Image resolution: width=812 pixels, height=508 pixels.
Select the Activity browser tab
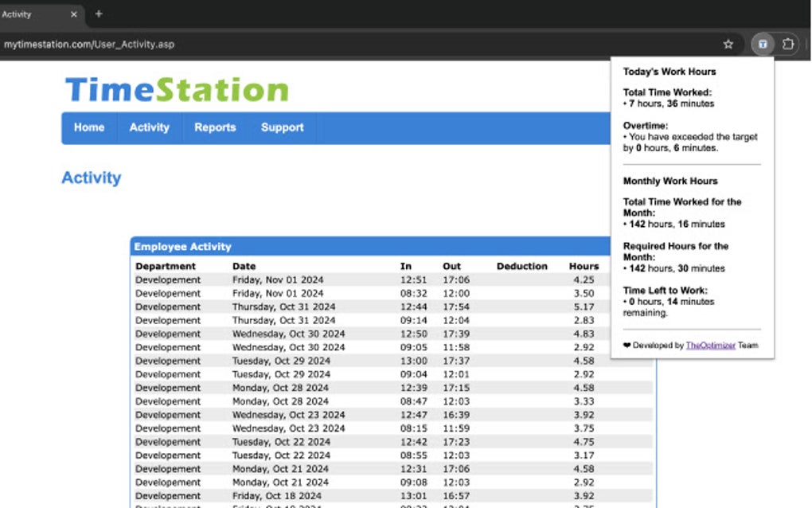coord(36,14)
